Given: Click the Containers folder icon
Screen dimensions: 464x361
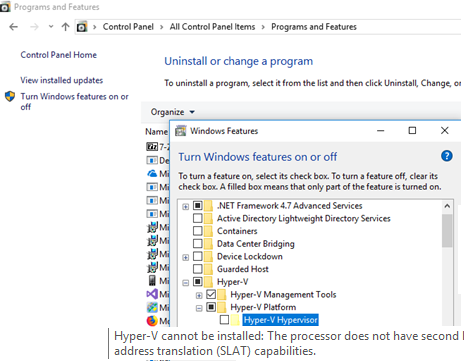Looking at the screenshot, I should pos(209,231).
